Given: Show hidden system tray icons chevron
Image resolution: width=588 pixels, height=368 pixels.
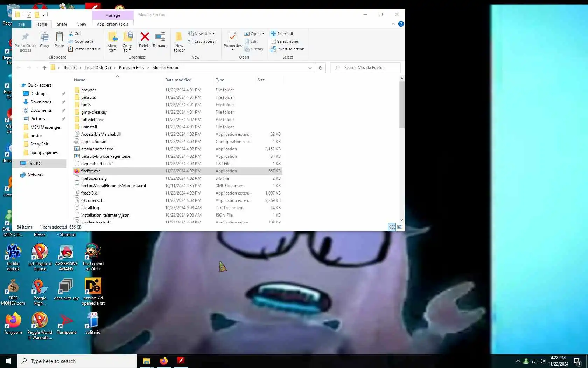Looking at the screenshot, I should coord(517,361).
